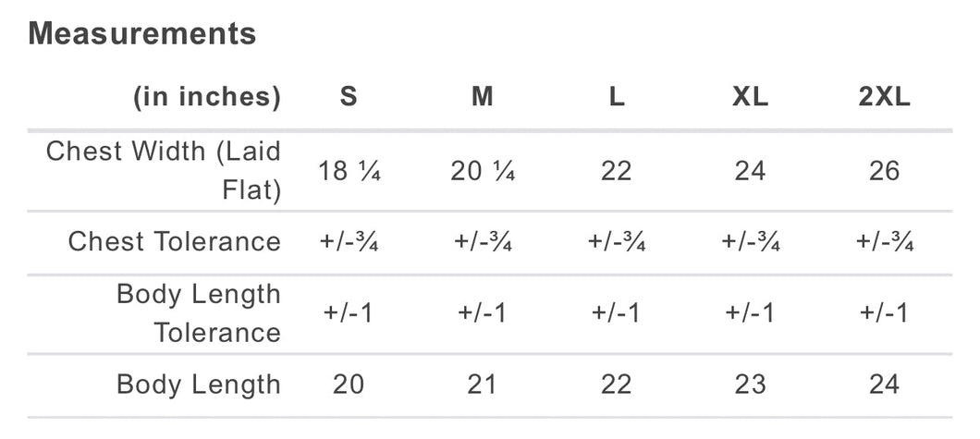Viewport: 980px width, 439px height.
Task: Select the "(in inches)" header cell
Action: (x=206, y=97)
